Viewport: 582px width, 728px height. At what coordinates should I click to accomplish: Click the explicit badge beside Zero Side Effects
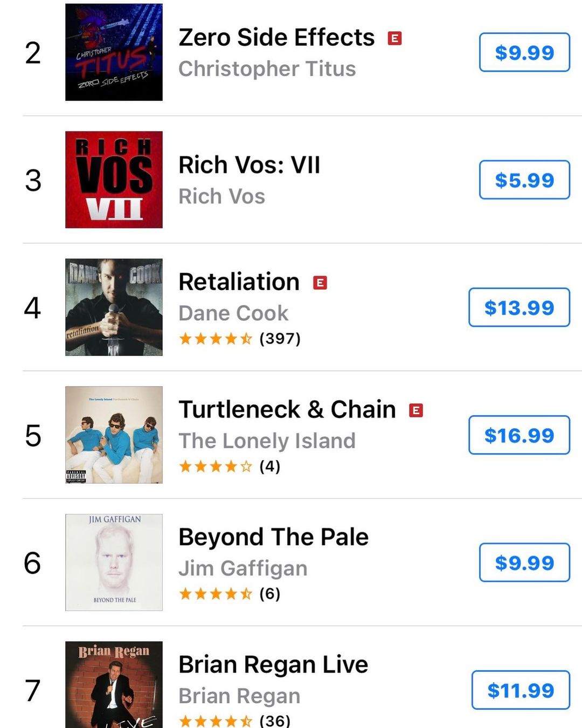coord(395,38)
